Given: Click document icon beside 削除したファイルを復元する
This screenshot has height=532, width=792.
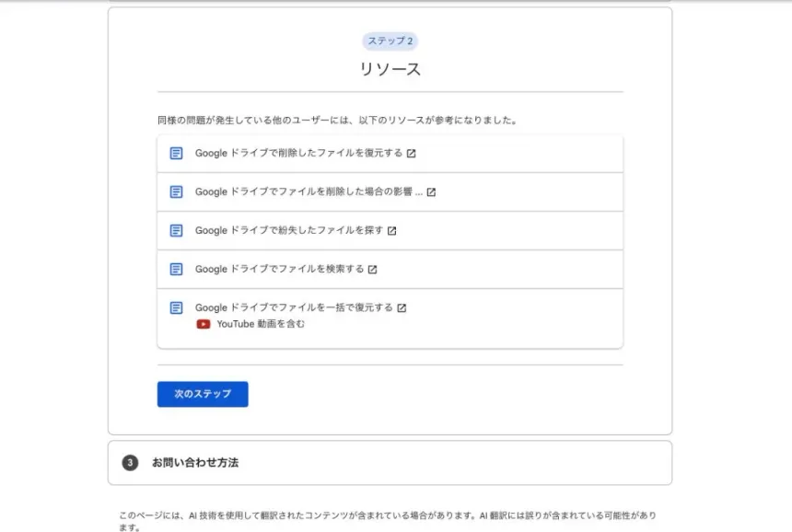Looking at the screenshot, I should click(176, 153).
